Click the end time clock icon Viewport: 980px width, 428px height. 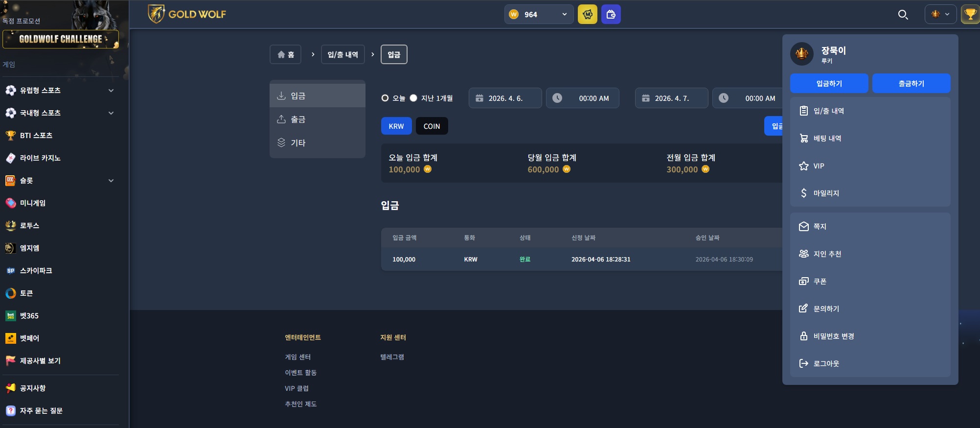pos(724,98)
